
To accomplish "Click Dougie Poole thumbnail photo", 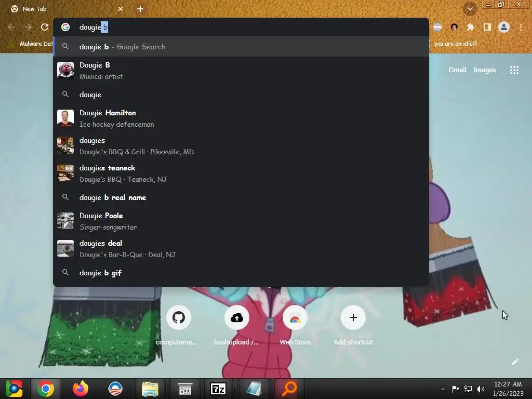I will tap(65, 221).
